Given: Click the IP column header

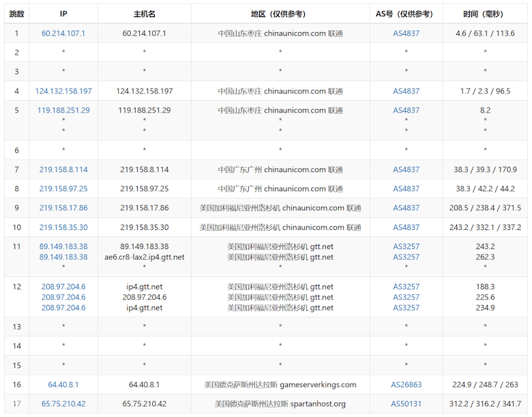Looking at the screenshot, I should 63,14.
